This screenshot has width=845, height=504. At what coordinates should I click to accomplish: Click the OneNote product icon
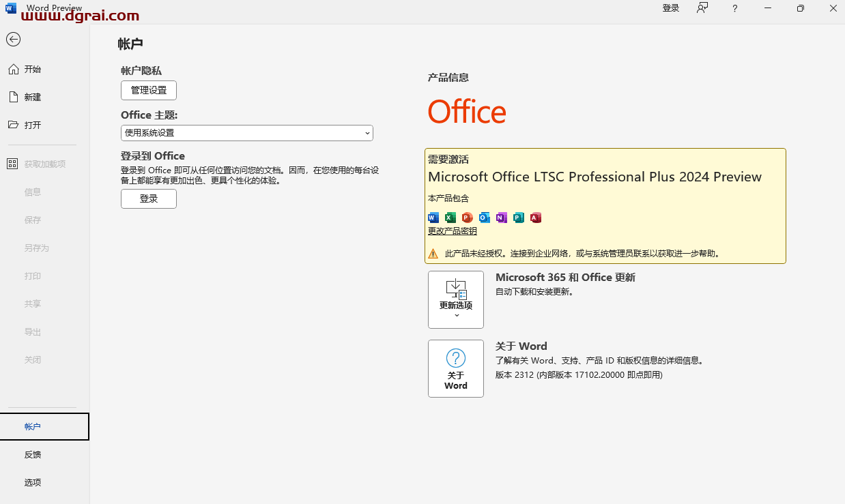pyautogui.click(x=501, y=218)
